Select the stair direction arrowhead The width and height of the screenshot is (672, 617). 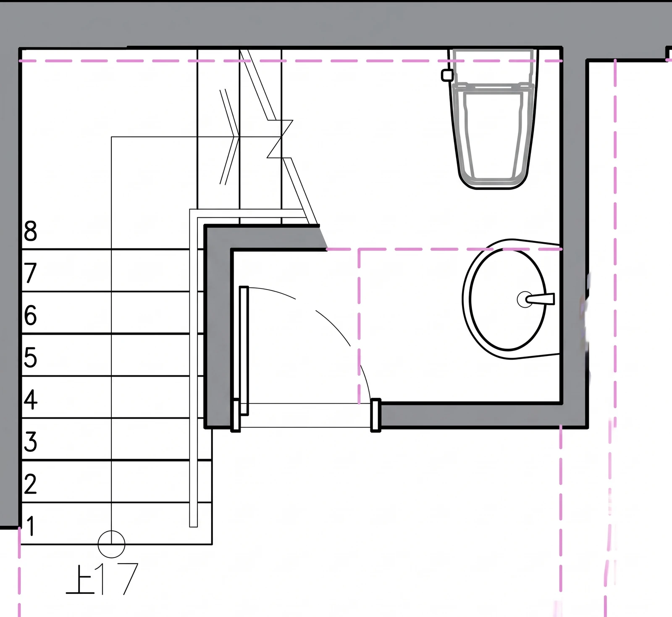coord(230,137)
